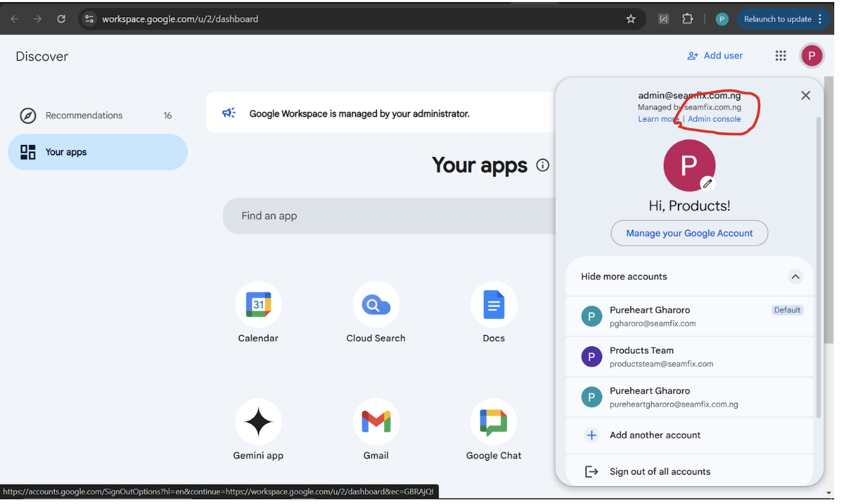Choose Add another account
This screenshot has width=853, height=504.
689,435
